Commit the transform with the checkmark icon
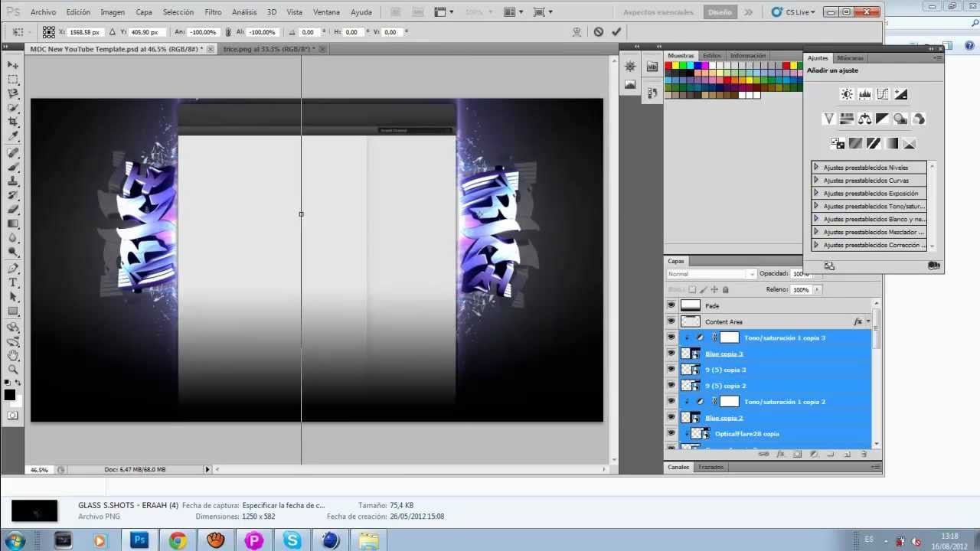 tap(616, 32)
